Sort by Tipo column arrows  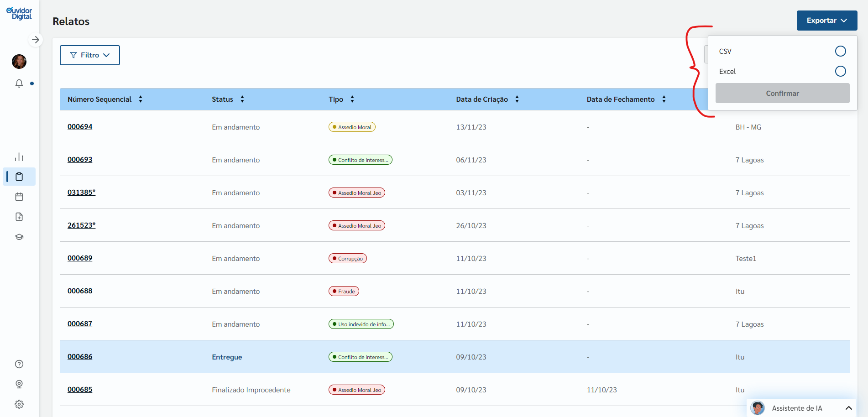pos(352,99)
